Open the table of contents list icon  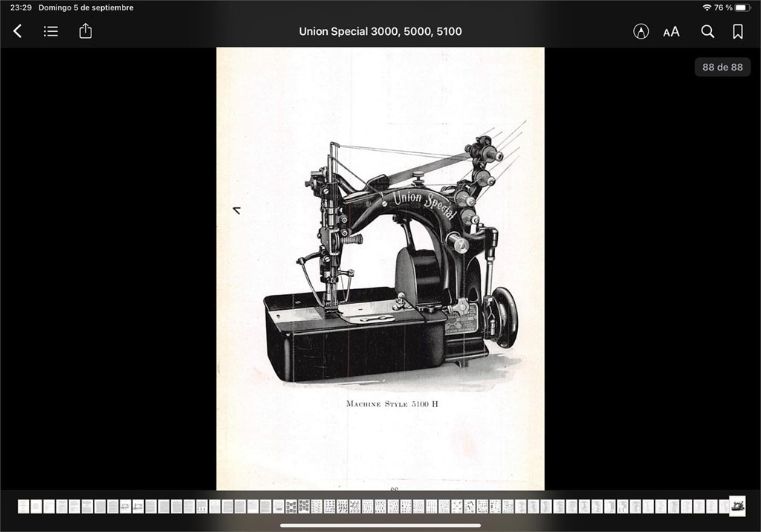tap(51, 31)
